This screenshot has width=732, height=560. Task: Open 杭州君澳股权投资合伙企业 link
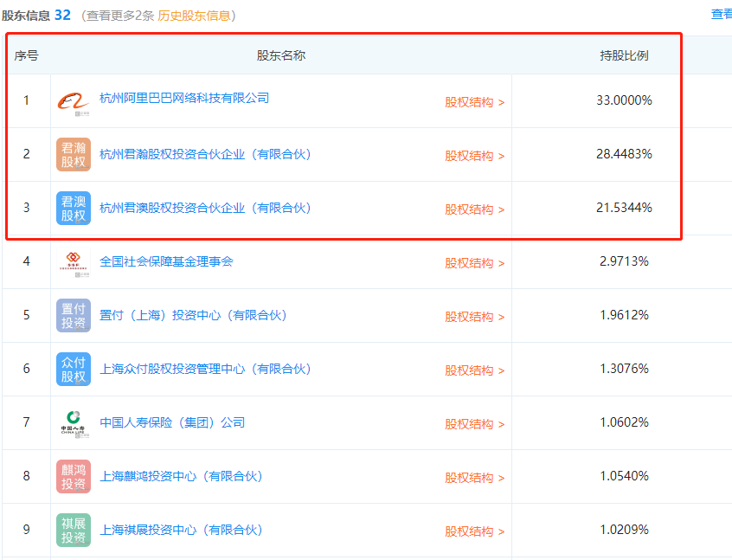point(205,209)
